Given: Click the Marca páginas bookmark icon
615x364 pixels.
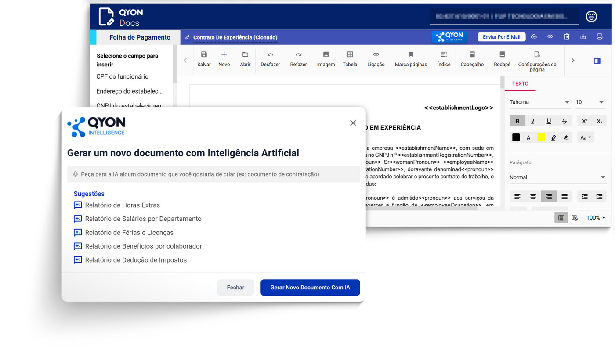Looking at the screenshot, I should [x=411, y=55].
